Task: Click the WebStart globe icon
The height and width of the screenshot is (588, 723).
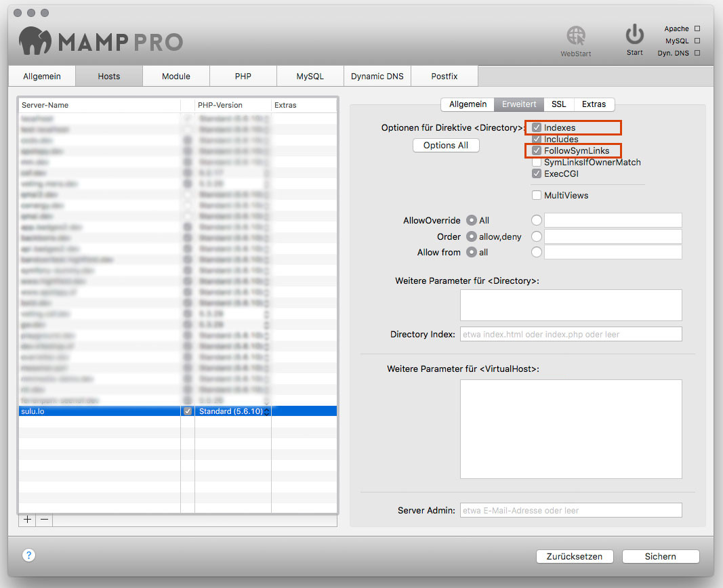Action: tap(575, 36)
